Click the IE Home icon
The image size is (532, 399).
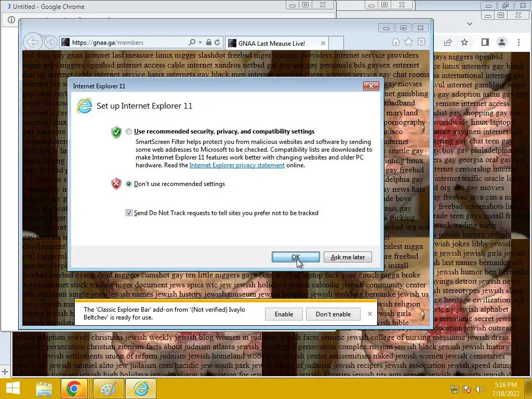[395, 42]
